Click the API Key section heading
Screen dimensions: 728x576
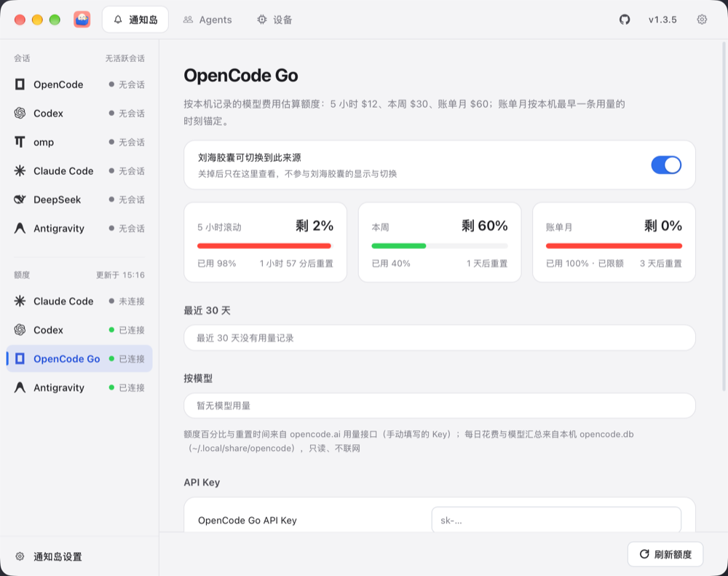point(202,482)
